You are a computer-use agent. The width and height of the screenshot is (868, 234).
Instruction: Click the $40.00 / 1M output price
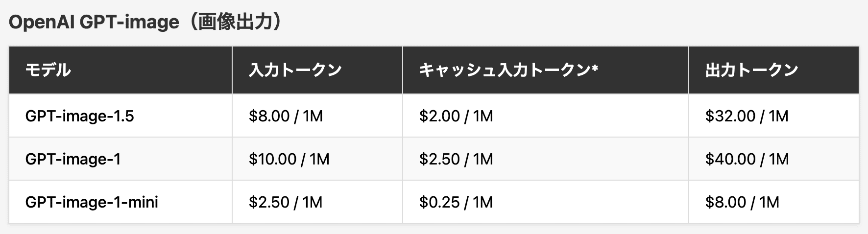point(747,159)
